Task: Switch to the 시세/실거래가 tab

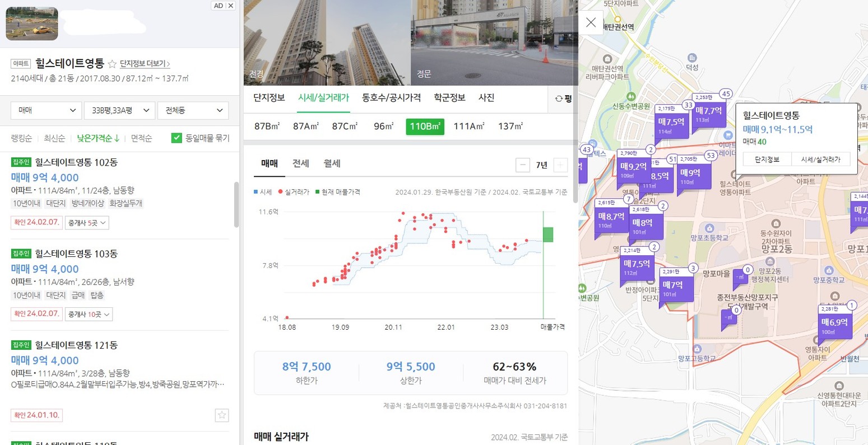Action: [323, 98]
